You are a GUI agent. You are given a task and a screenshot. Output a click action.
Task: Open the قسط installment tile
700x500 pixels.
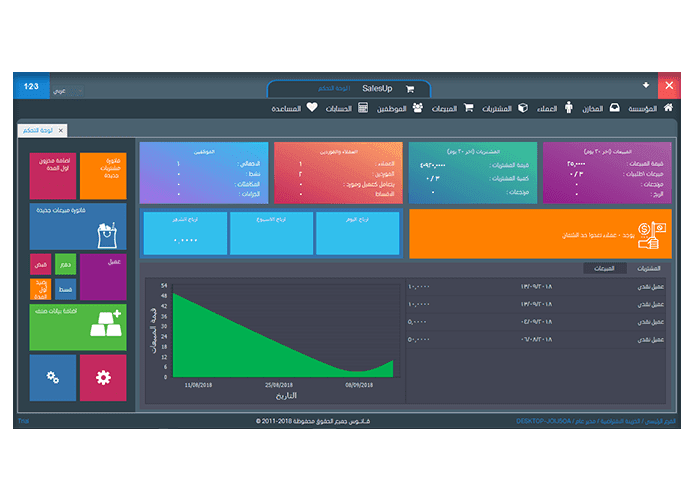(66, 289)
